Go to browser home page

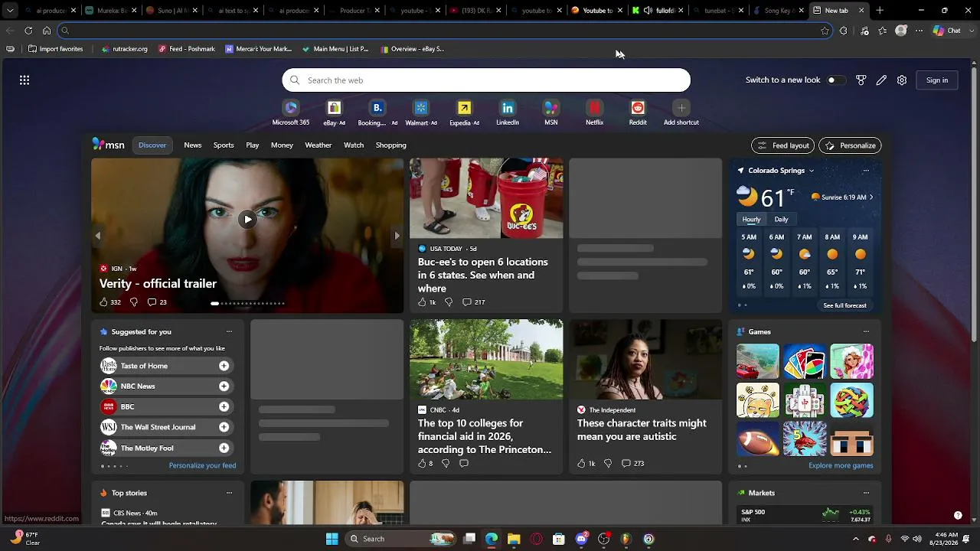coord(47,31)
